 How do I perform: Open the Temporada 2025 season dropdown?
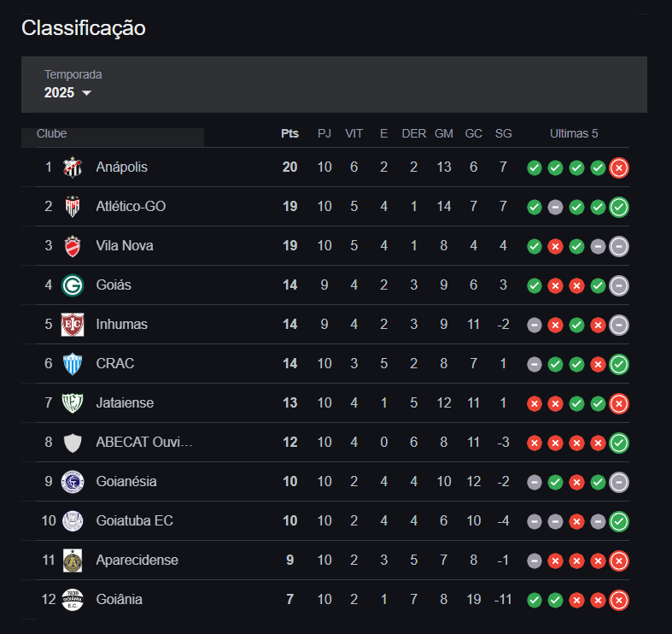(67, 92)
